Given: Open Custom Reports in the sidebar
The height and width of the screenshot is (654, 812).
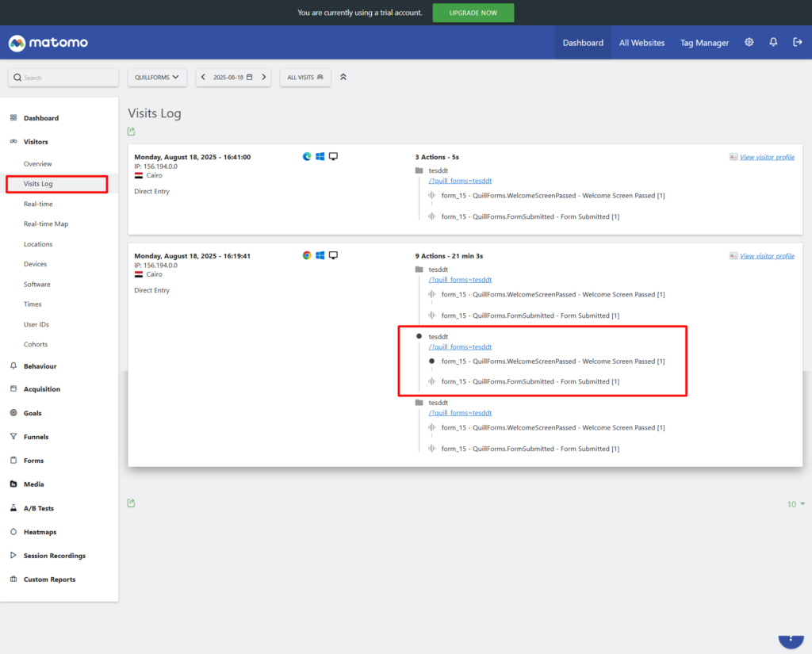Looking at the screenshot, I should [50, 579].
